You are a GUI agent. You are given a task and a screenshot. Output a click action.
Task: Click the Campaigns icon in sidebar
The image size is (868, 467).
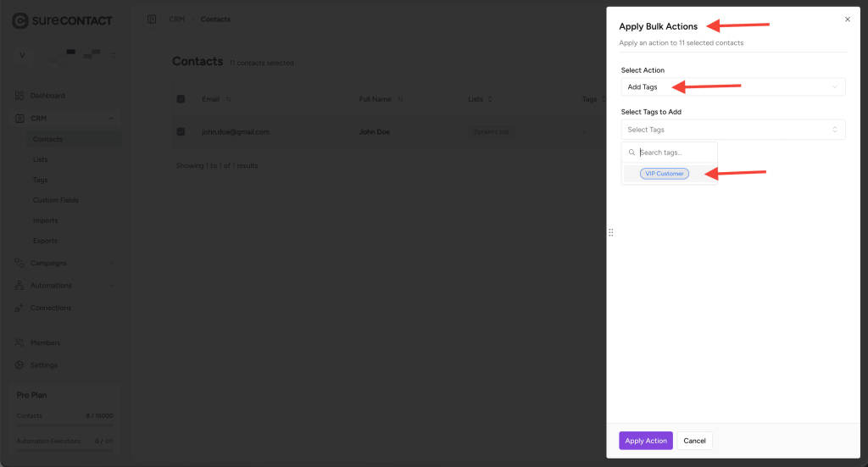click(19, 264)
